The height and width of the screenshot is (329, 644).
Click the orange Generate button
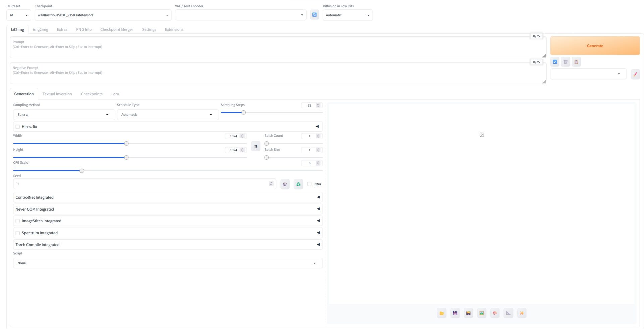click(595, 46)
